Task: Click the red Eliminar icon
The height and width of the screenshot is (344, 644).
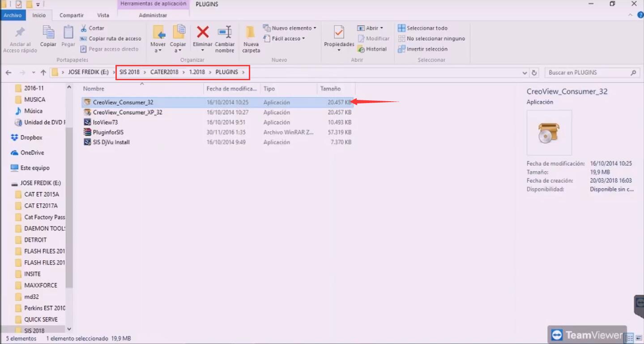Action: (203, 32)
